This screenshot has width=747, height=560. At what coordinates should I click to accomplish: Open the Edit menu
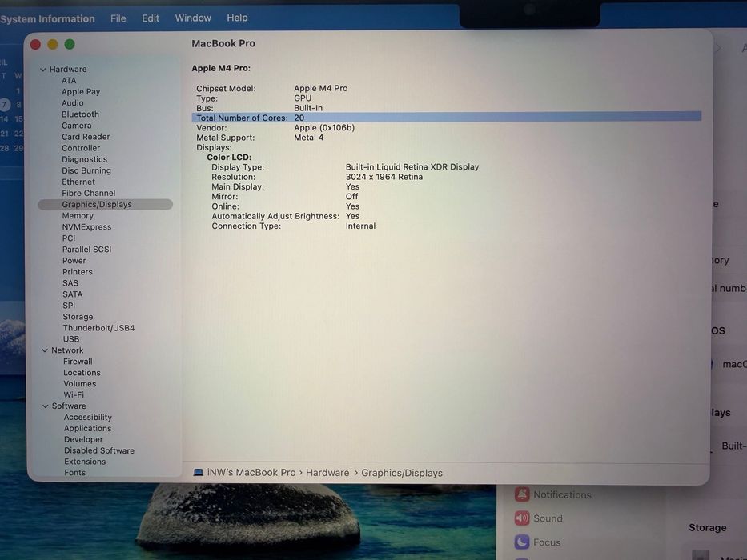tap(151, 18)
